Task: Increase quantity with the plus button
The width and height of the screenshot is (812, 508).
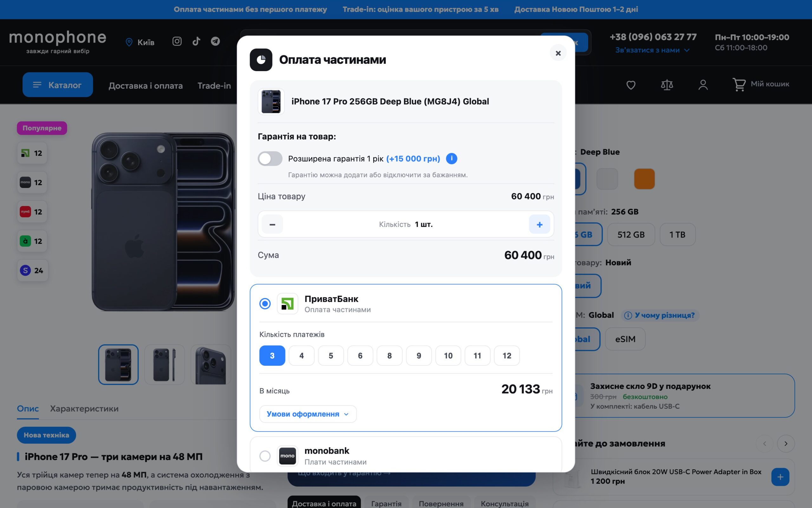Action: click(x=539, y=224)
